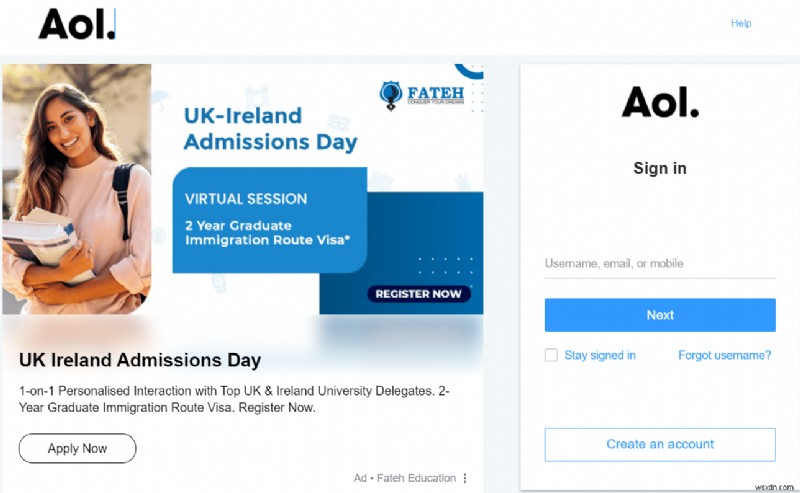Click the ad description text about University Delegates
This screenshot has height=493, width=800.
[234, 399]
